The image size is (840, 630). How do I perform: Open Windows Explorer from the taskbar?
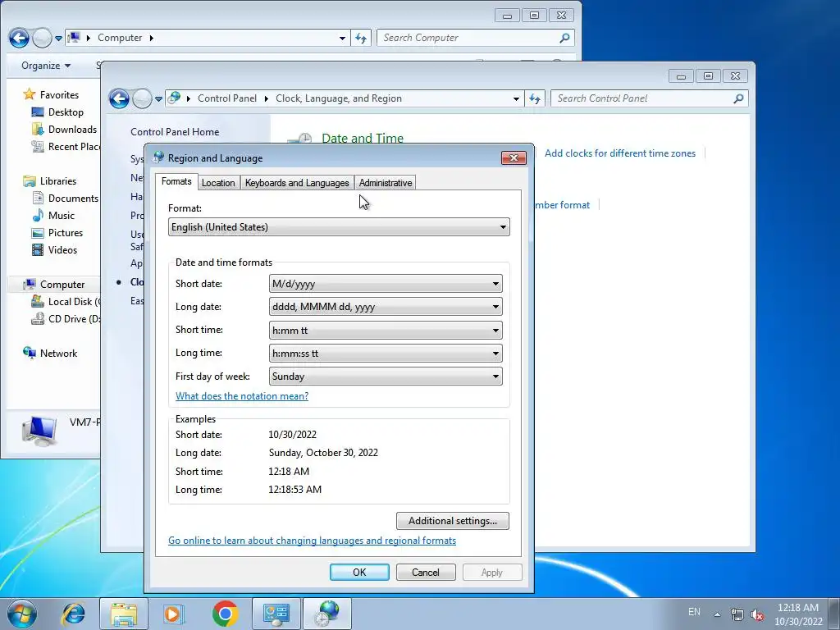(124, 614)
